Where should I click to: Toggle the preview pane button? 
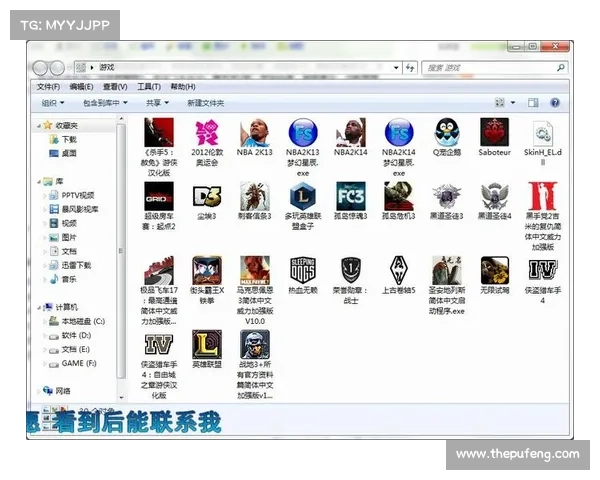(533, 103)
